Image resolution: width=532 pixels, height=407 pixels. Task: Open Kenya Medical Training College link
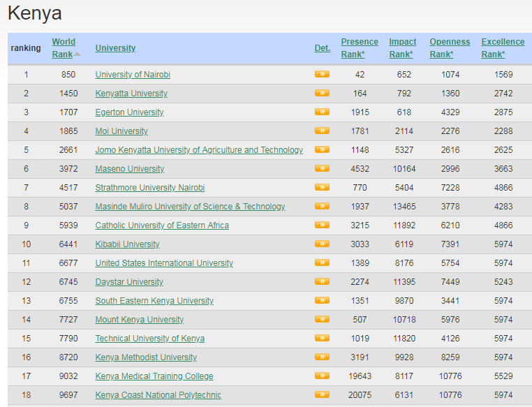tap(154, 376)
